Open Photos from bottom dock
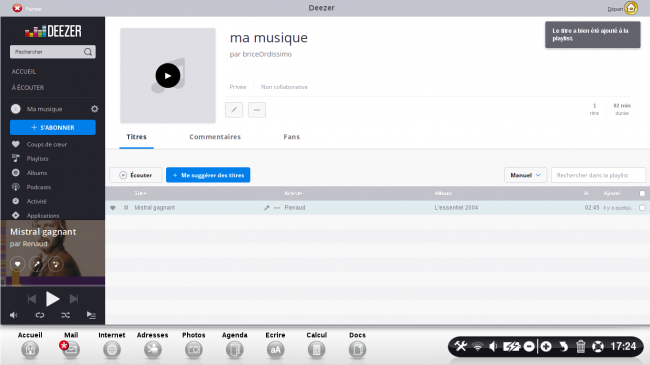The image size is (650, 365). coord(194,349)
